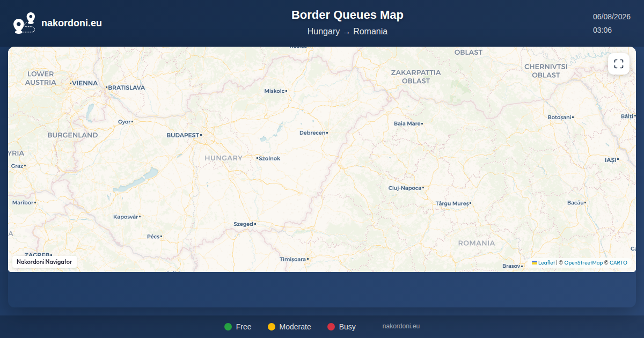Click Brașov label on map
This screenshot has width=644, height=338.
click(513, 266)
